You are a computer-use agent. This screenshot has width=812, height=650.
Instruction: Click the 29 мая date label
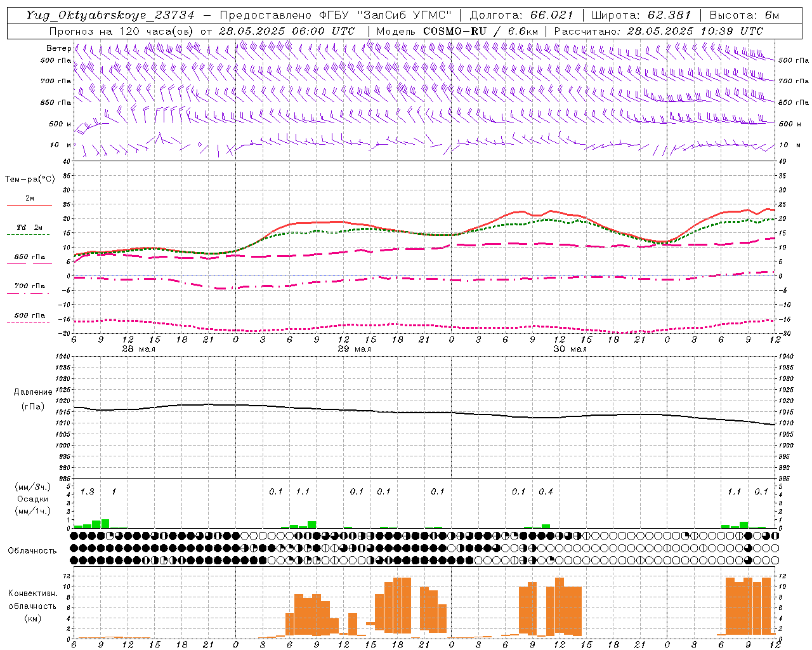pos(354,349)
